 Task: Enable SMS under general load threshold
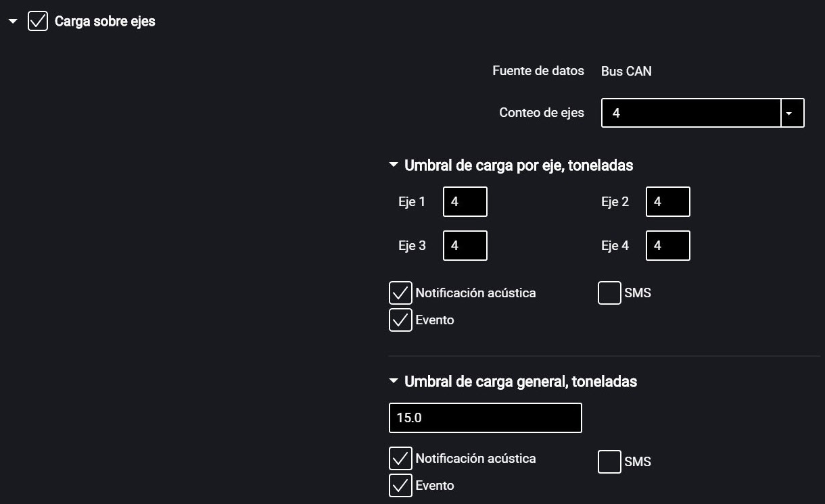pos(609,461)
